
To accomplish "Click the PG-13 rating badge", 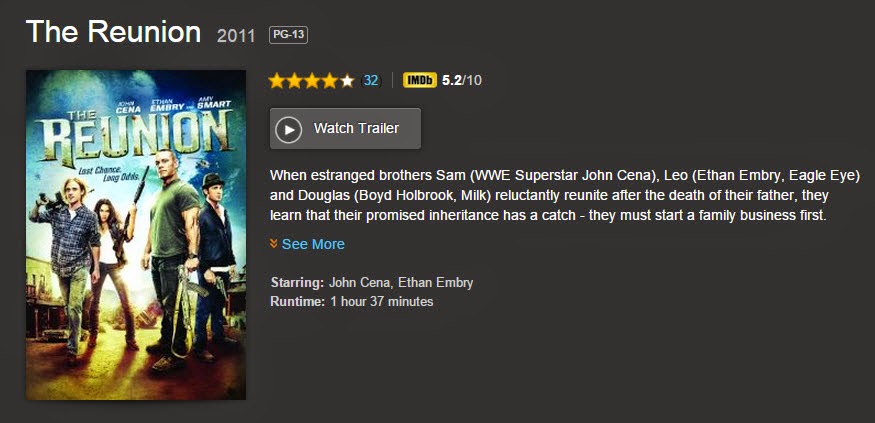I will (x=289, y=35).
